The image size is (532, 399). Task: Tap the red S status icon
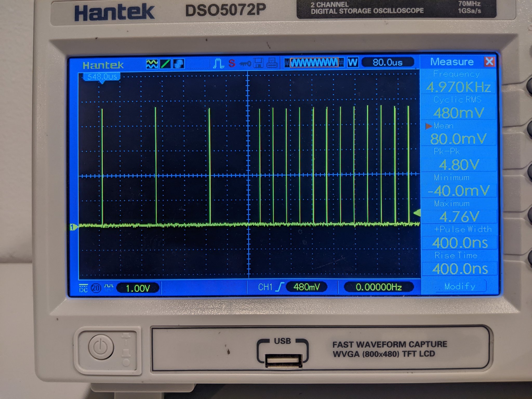pos(232,63)
